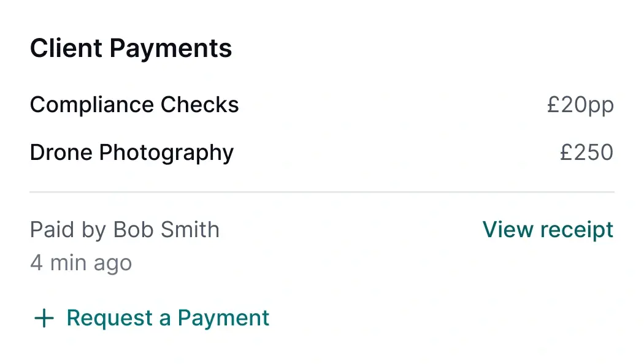
Task: Click the plus icon beside Request a Payment
Action: (x=44, y=318)
